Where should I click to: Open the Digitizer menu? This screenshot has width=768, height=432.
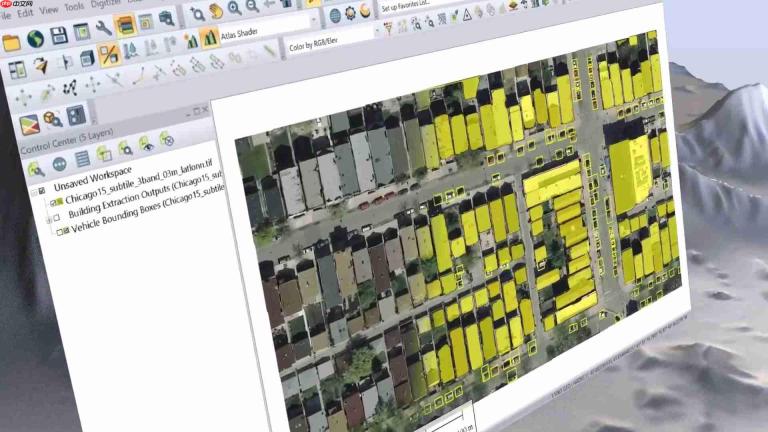(x=106, y=4)
